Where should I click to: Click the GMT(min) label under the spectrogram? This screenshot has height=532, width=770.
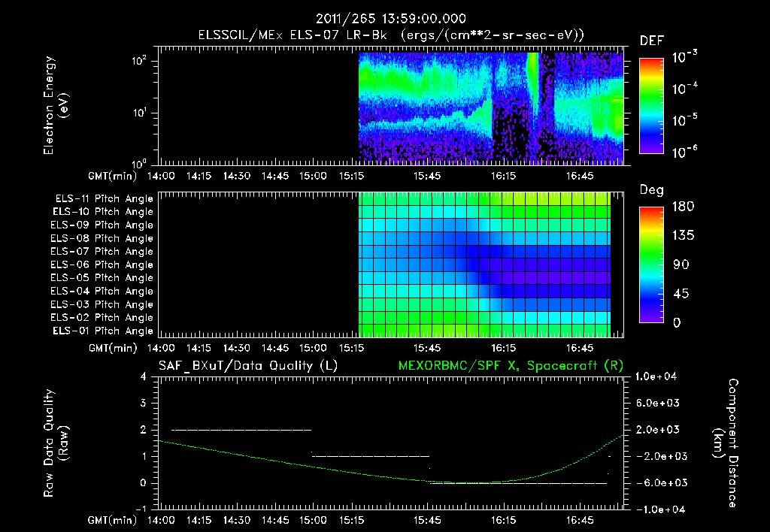113,176
